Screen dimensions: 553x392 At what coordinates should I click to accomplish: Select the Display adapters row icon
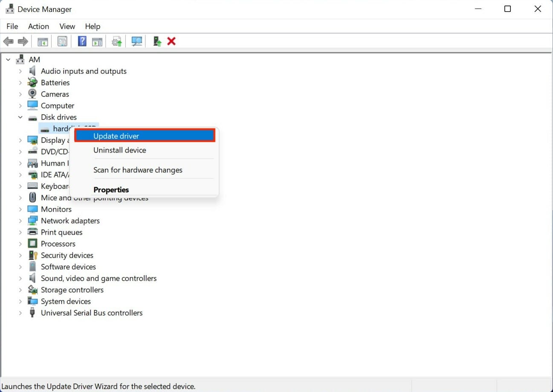click(x=32, y=140)
